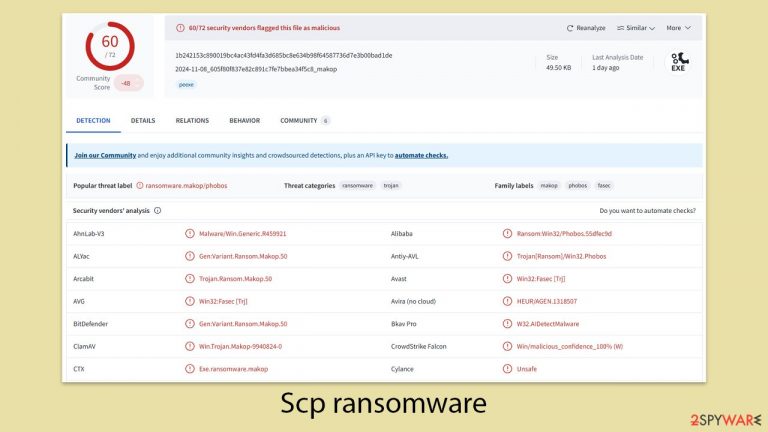Click alert icon in AhnLab-V3 row
The width and height of the screenshot is (768, 432).
coord(190,234)
